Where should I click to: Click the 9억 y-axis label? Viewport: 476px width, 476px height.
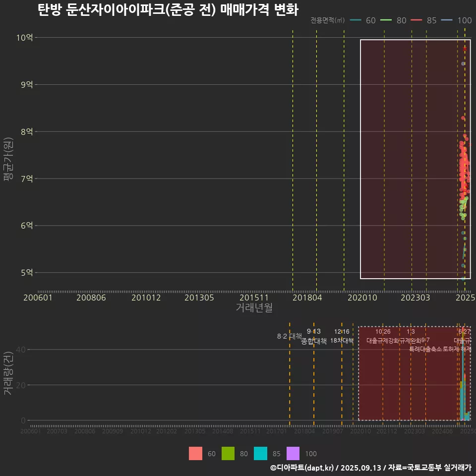tap(27, 84)
